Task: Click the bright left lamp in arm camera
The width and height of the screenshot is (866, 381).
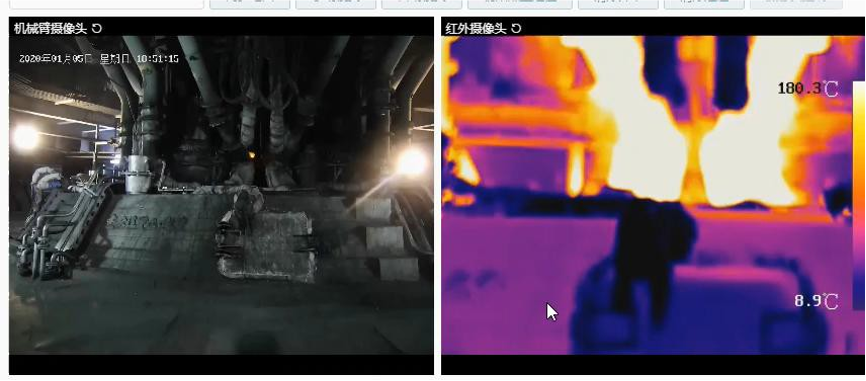Action: (25, 137)
